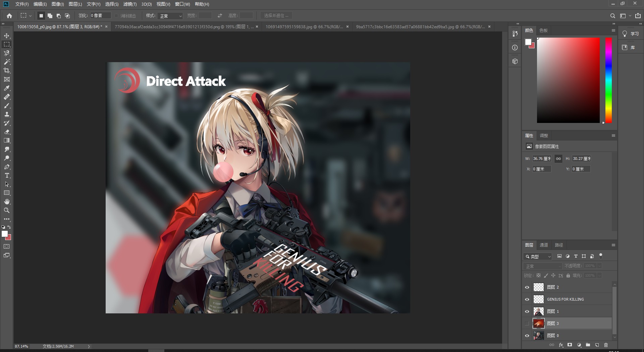Select the Magic Wand tool

coord(7,62)
